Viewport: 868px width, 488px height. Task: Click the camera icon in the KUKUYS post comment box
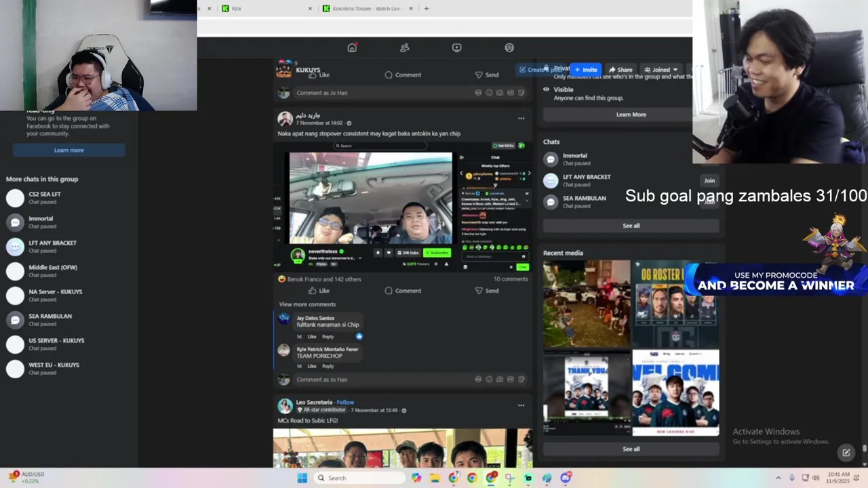pyautogui.click(x=500, y=93)
